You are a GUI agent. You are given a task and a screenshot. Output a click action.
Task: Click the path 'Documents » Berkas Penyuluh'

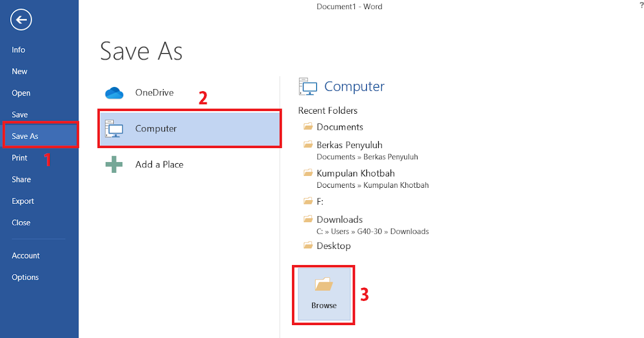pos(367,157)
